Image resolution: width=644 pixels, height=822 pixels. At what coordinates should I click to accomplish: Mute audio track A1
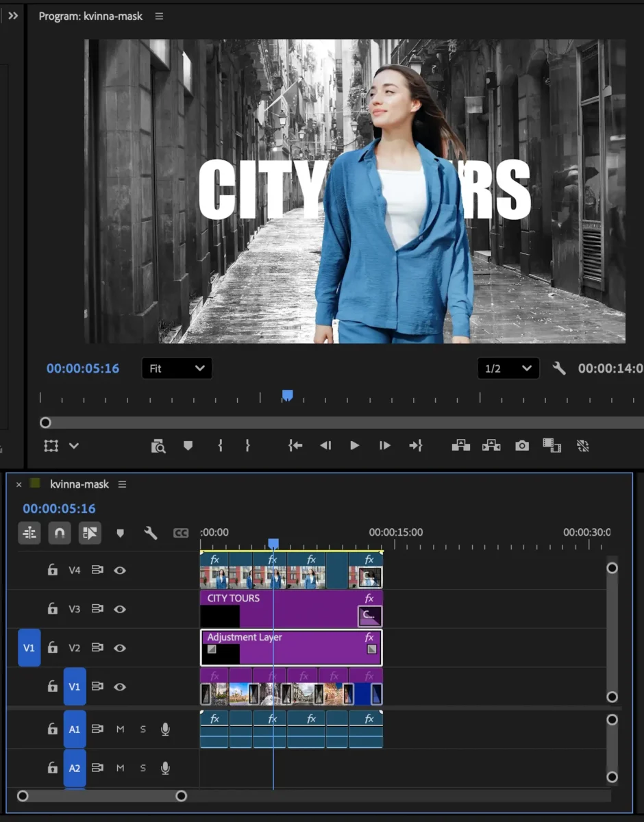click(x=120, y=730)
